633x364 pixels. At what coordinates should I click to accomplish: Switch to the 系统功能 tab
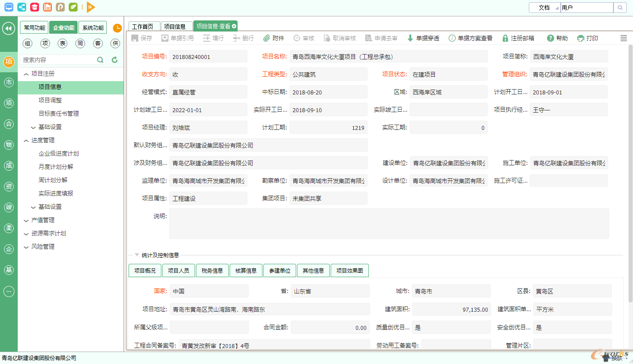pyautogui.click(x=93, y=27)
